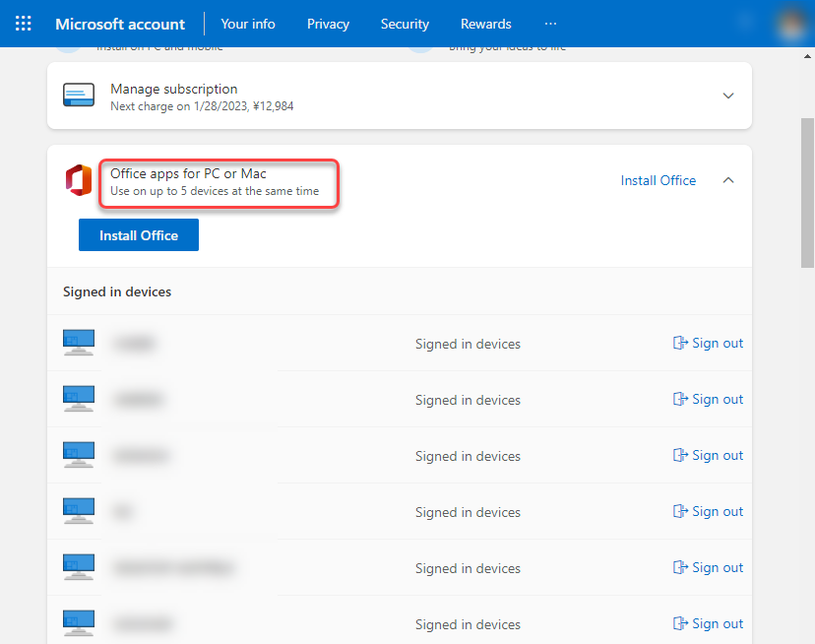The height and width of the screenshot is (644, 815).
Task: Sign out of the sixth listed device
Action: point(708,624)
